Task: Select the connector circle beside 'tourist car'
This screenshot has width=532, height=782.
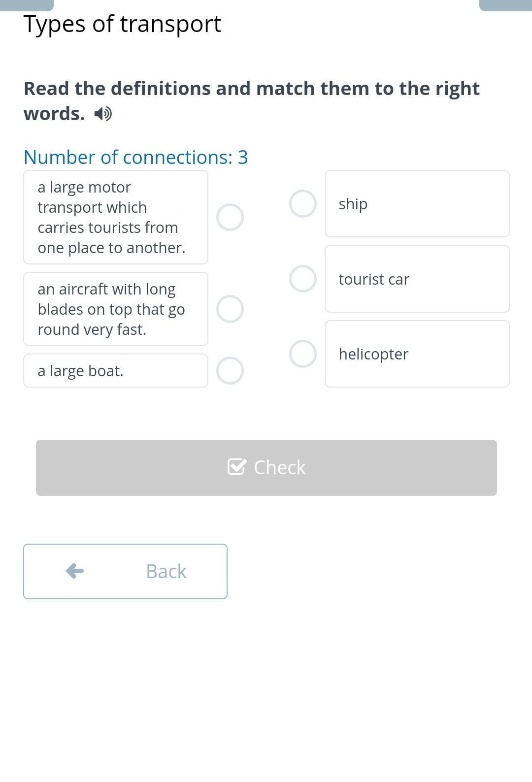Action: tap(303, 279)
